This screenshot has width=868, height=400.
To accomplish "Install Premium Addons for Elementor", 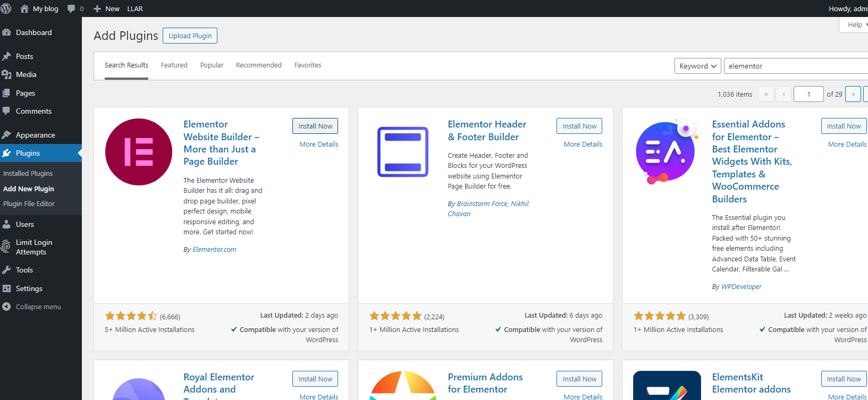I will click(579, 379).
